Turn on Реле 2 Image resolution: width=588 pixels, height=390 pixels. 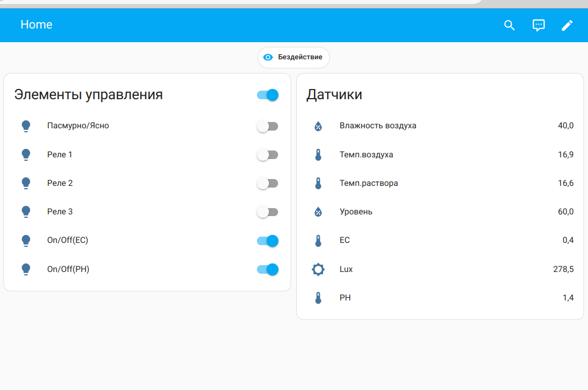coord(267,183)
